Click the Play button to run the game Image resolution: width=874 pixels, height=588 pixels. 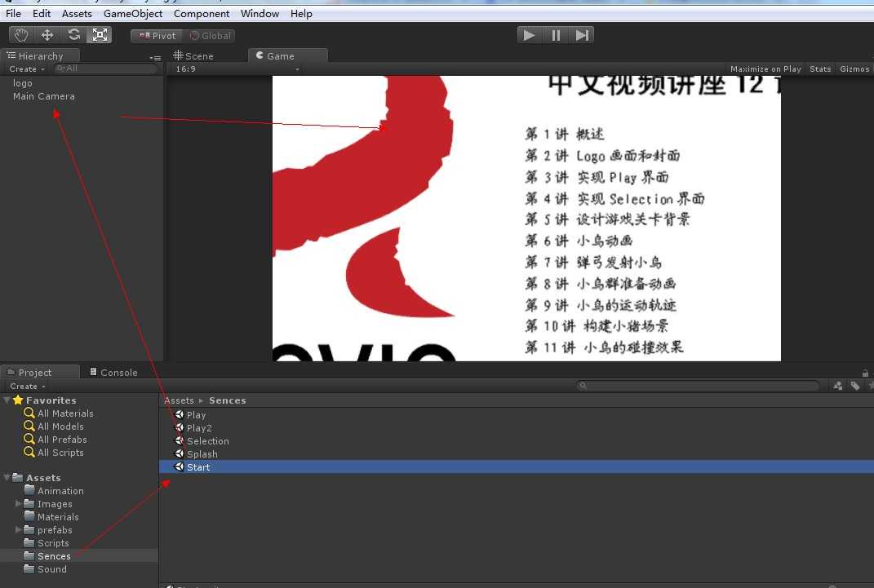pos(530,35)
